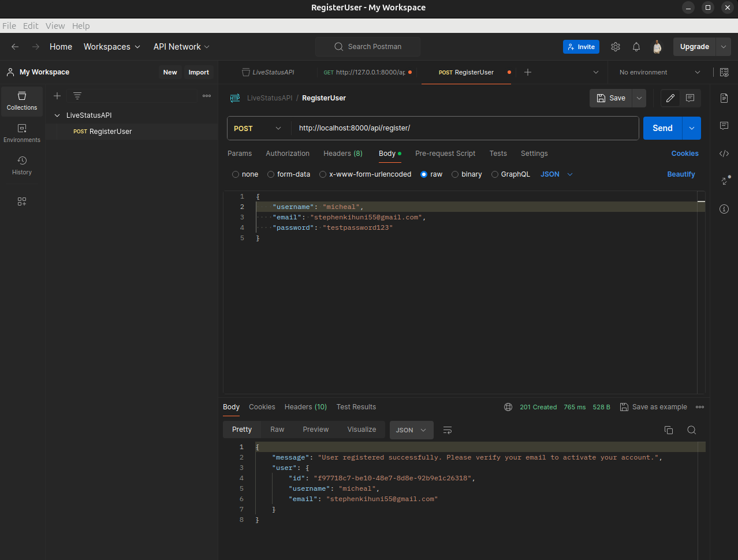
Task: Open Documentation icon in right sidebar
Action: (724, 98)
